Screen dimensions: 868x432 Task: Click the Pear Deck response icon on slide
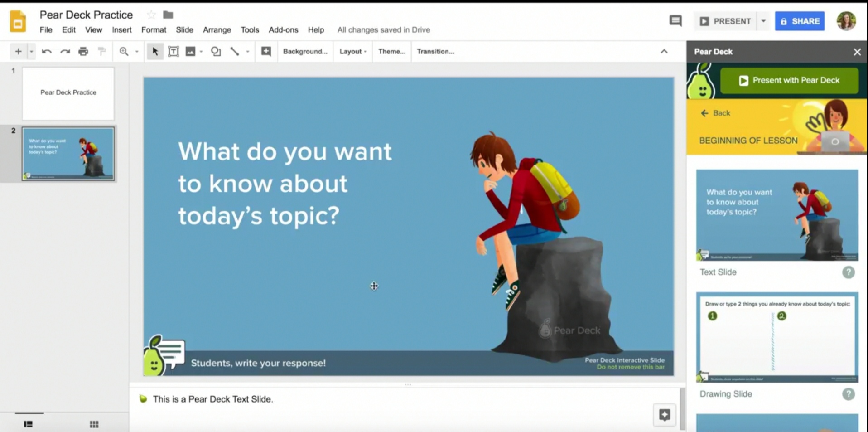click(164, 356)
